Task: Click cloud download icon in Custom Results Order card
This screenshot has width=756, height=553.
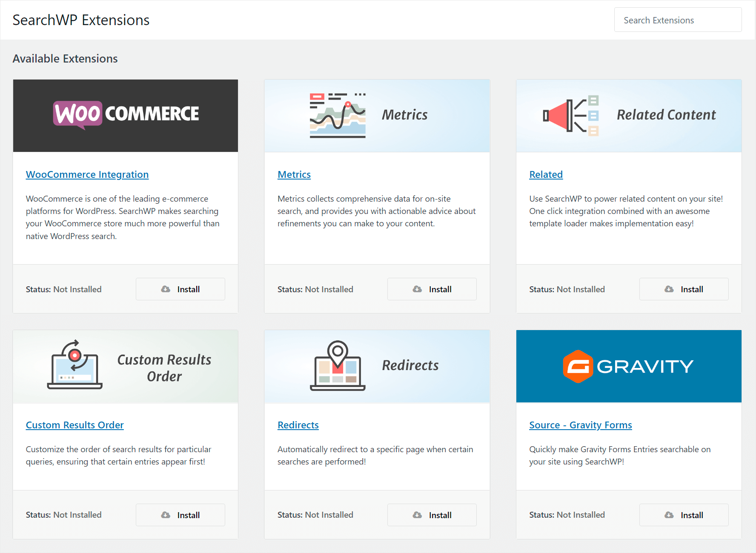Action: (166, 515)
